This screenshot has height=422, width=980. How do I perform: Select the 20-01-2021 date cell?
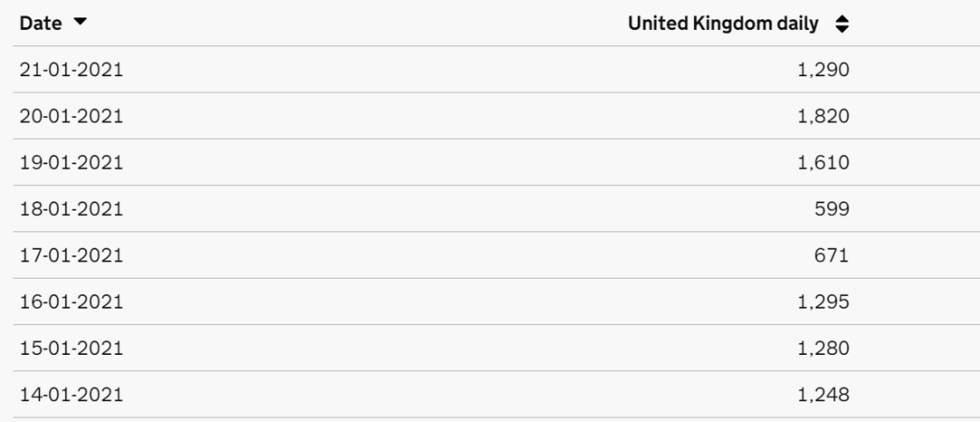point(72,116)
